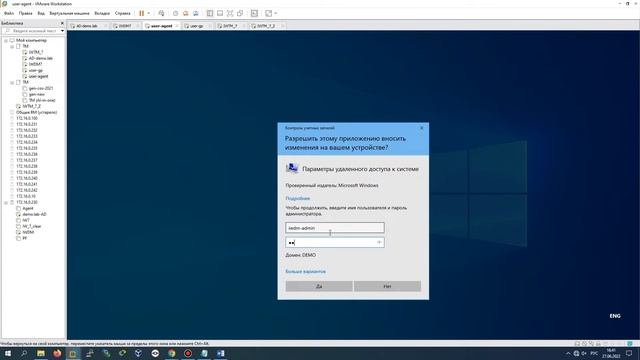Click taskbar clock showing 16:41

point(611,353)
